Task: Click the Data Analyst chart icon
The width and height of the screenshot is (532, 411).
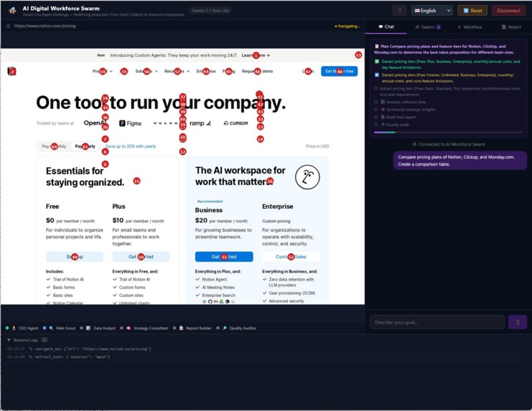Action: [88, 328]
